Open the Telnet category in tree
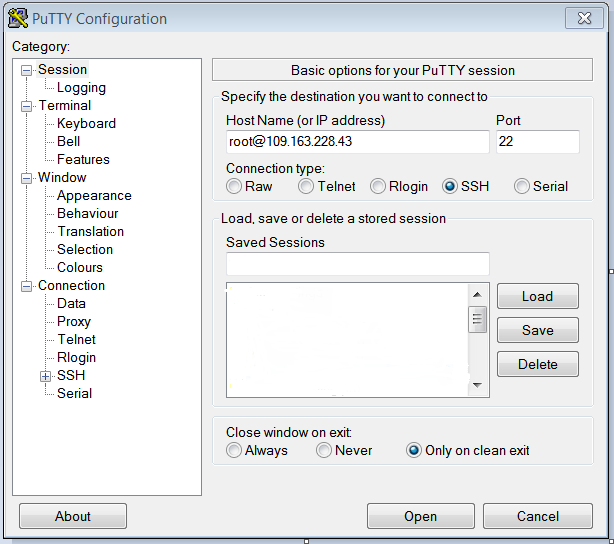Image resolution: width=614 pixels, height=544 pixels. [76, 340]
